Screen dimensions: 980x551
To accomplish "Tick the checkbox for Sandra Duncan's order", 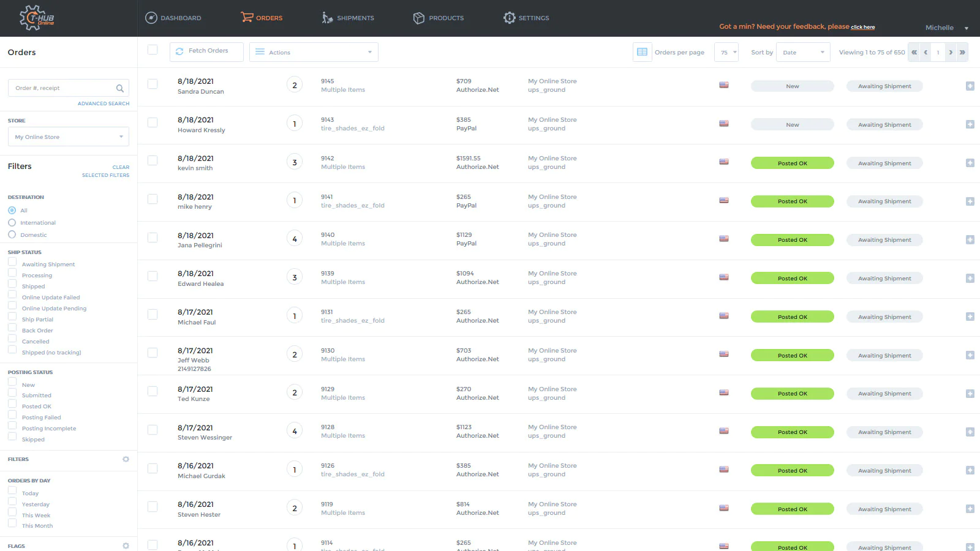I will (153, 84).
